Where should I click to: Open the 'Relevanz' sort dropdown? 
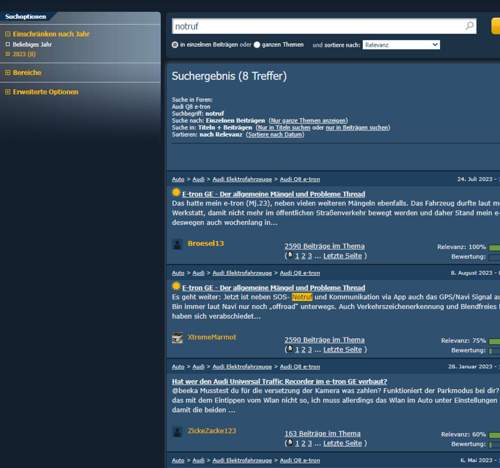point(401,45)
